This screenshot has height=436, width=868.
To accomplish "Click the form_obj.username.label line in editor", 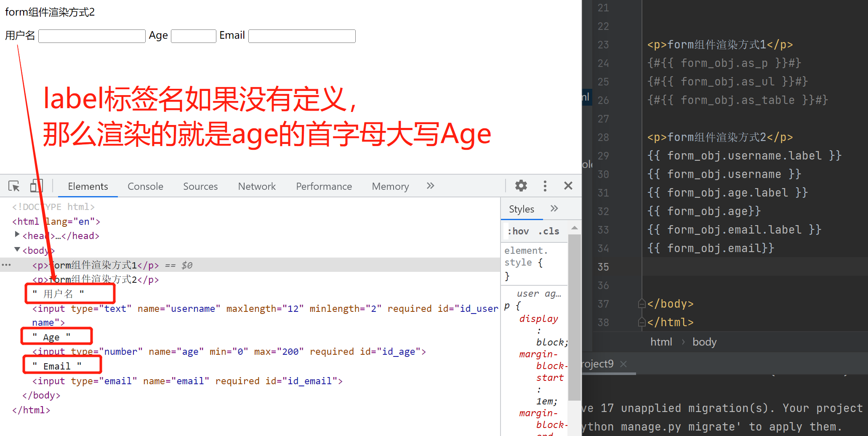I will click(x=744, y=156).
